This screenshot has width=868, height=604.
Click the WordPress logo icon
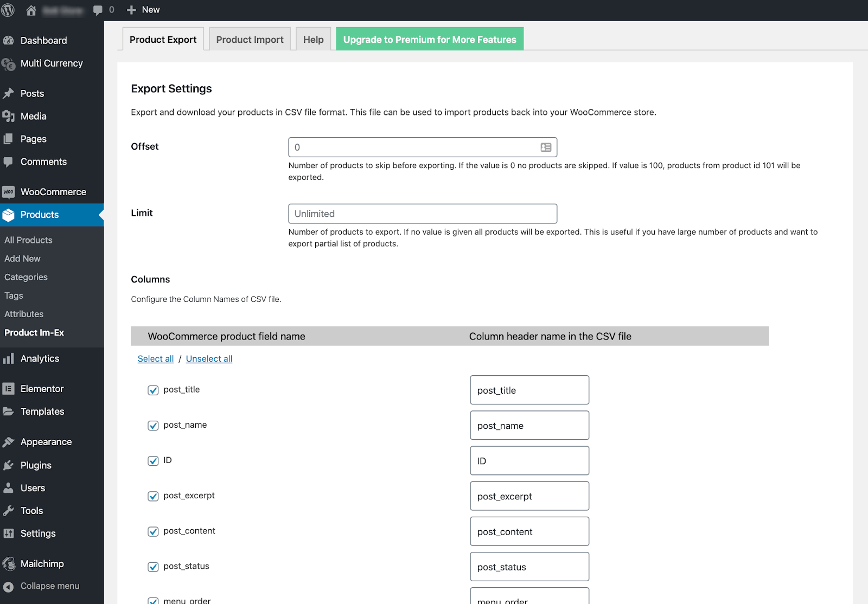8,10
